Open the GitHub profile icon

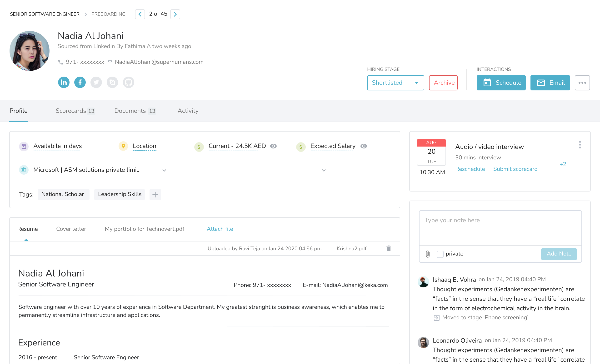[x=129, y=82]
